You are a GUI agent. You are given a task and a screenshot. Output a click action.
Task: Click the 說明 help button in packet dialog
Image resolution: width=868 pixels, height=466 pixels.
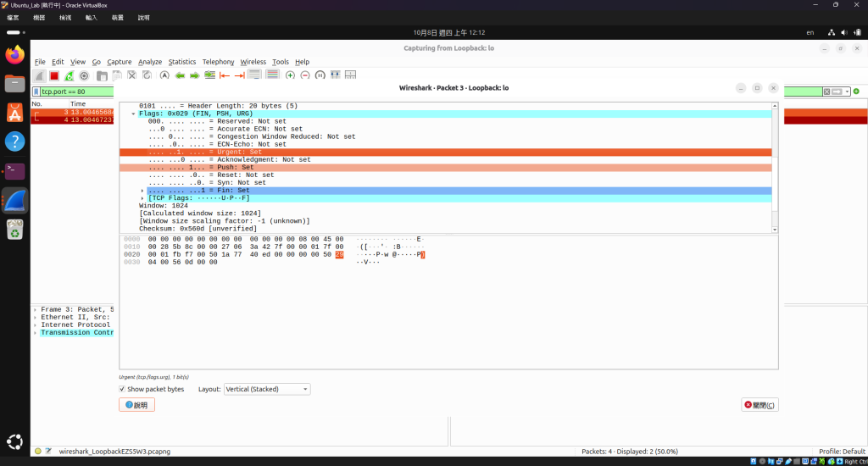click(x=136, y=405)
